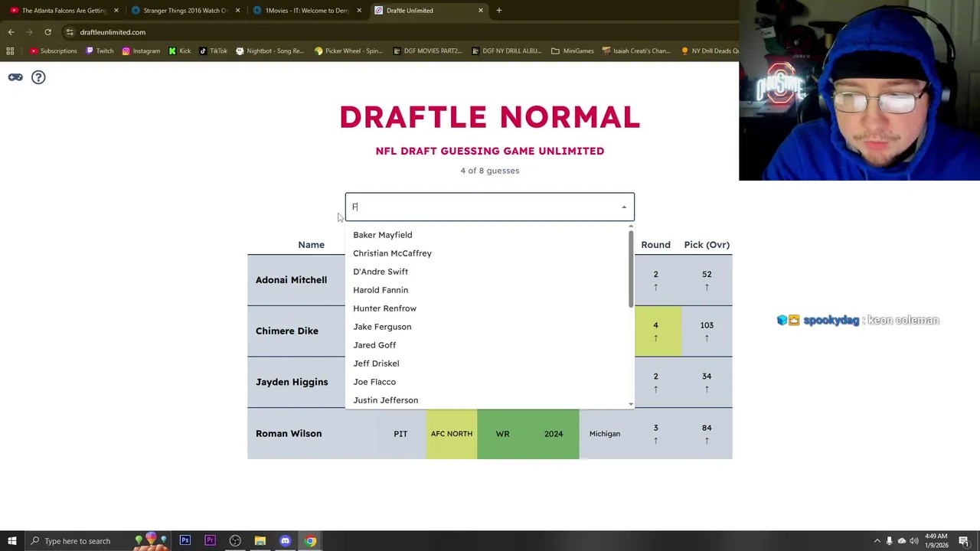
Task: Open the NY Drill Deads bookmark
Action: point(708,51)
